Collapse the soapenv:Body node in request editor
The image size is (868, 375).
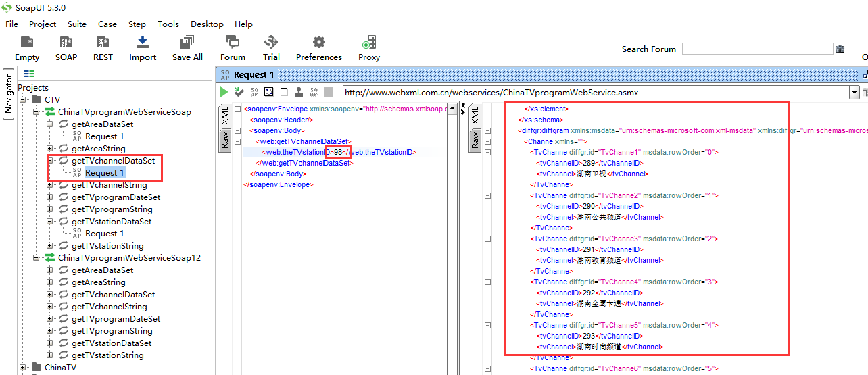tap(237, 130)
